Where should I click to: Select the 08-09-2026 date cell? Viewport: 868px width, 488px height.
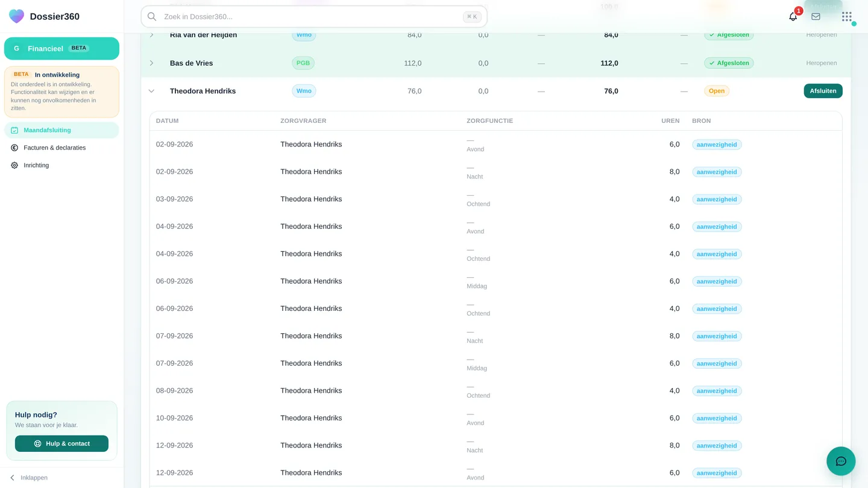tap(174, 390)
